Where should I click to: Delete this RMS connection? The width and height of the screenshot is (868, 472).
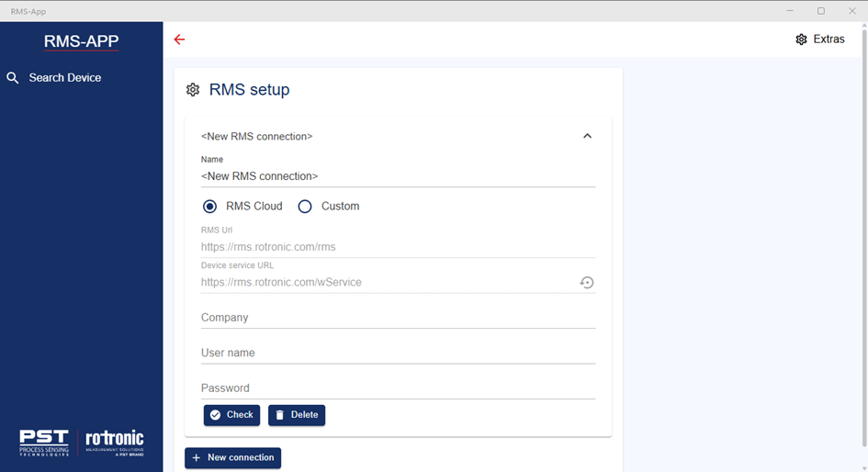(x=297, y=415)
